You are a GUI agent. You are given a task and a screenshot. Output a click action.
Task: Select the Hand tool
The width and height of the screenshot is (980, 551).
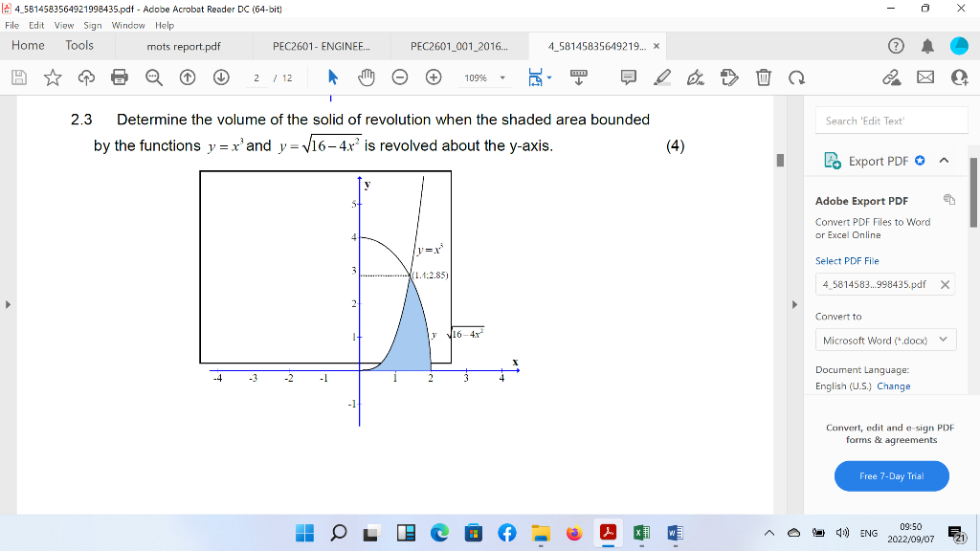pyautogui.click(x=367, y=77)
